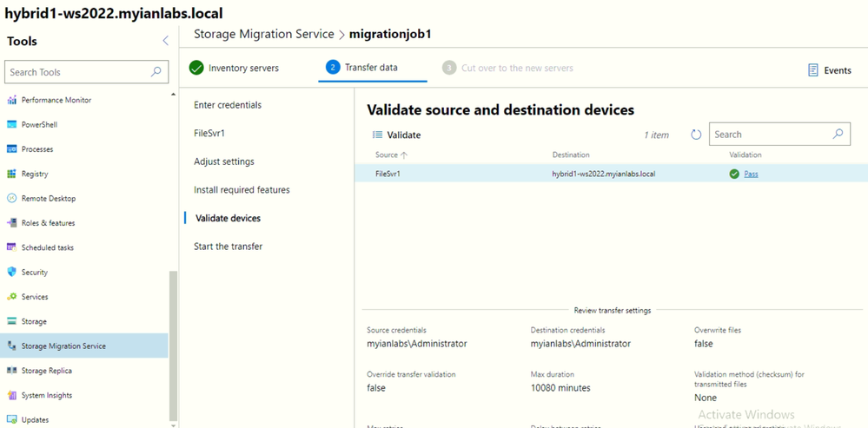Click the Validate button
The height and width of the screenshot is (428, 868).
click(396, 135)
